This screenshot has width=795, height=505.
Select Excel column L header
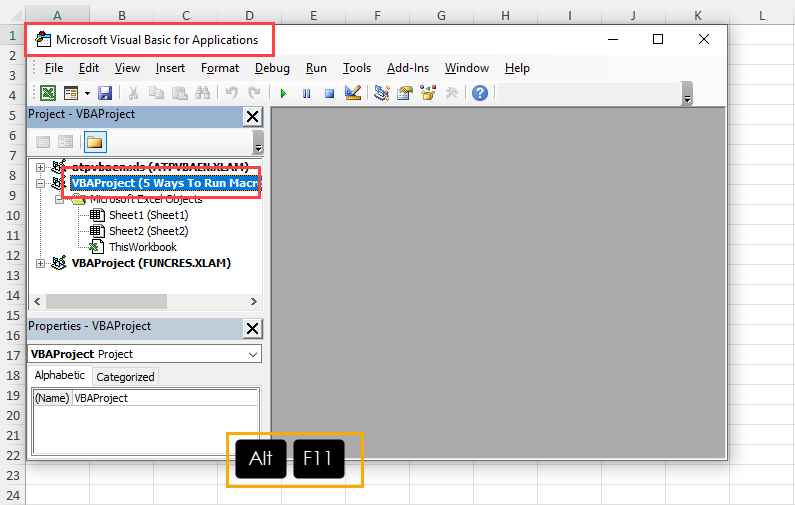762,16
